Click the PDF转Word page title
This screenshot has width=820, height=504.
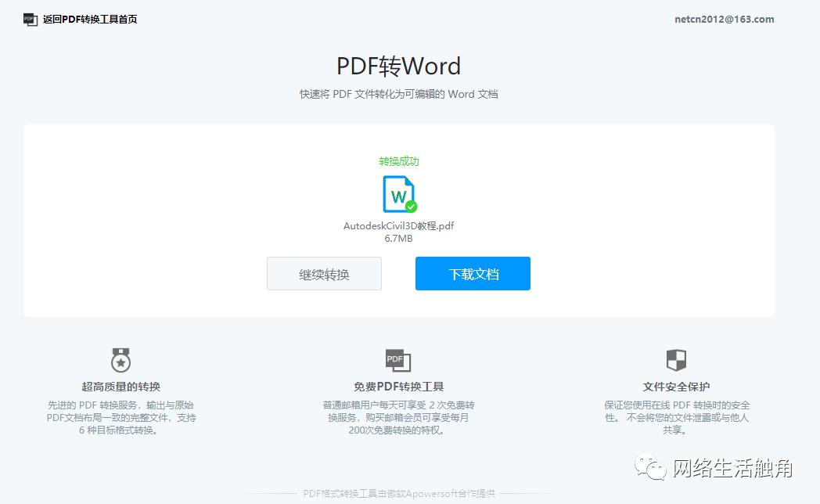point(399,66)
